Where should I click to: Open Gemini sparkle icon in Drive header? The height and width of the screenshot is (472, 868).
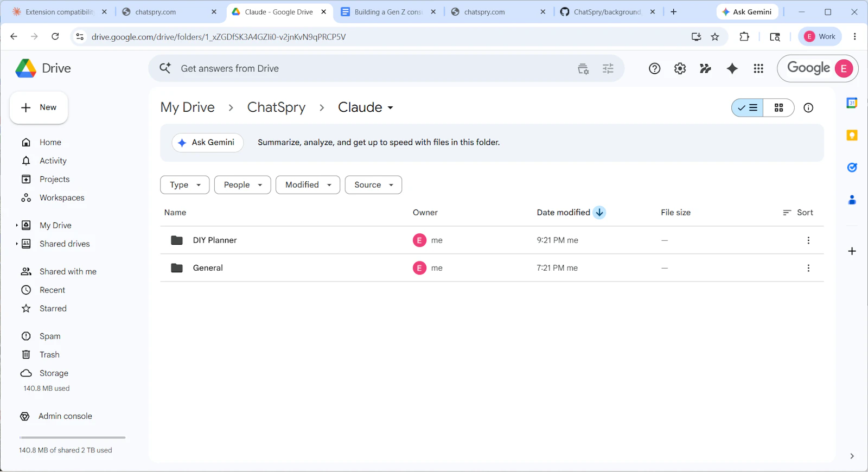732,68
